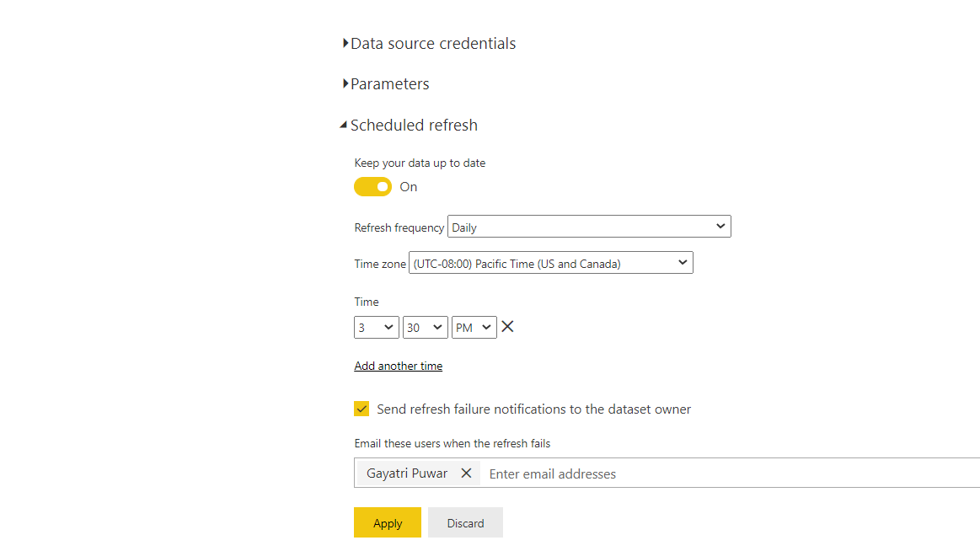This screenshot has height=551, width=980.
Task: Open the Refresh frequency dropdown
Action: [589, 227]
